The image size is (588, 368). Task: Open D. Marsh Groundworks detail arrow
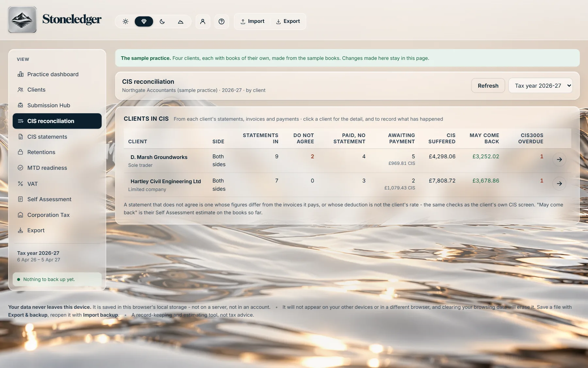click(559, 160)
